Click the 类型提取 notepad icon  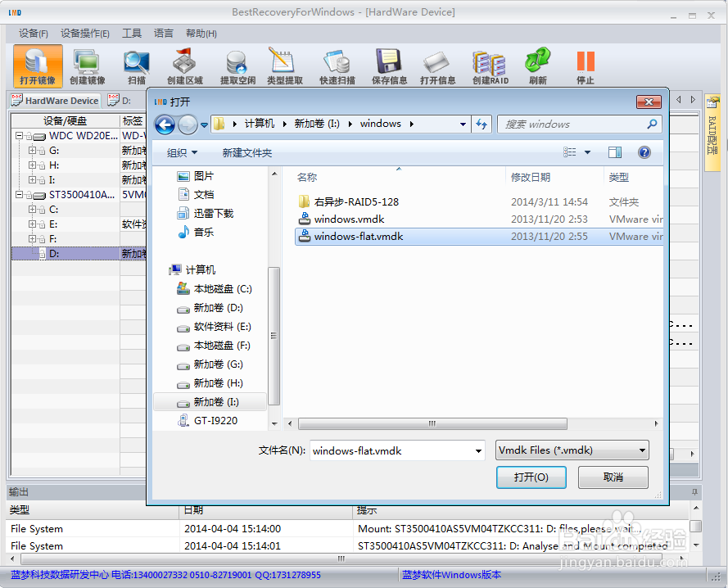tap(285, 66)
